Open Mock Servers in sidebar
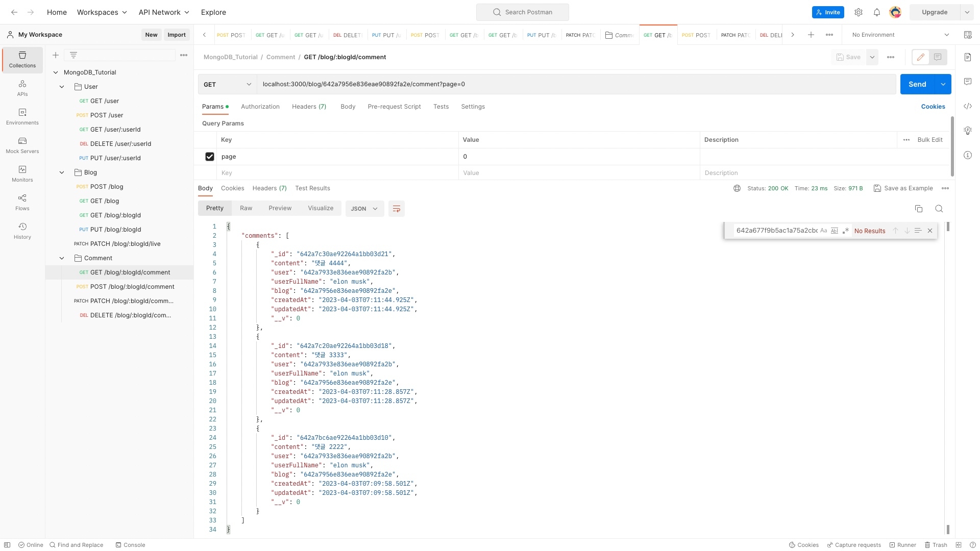The height and width of the screenshot is (551, 980). pos(22,145)
